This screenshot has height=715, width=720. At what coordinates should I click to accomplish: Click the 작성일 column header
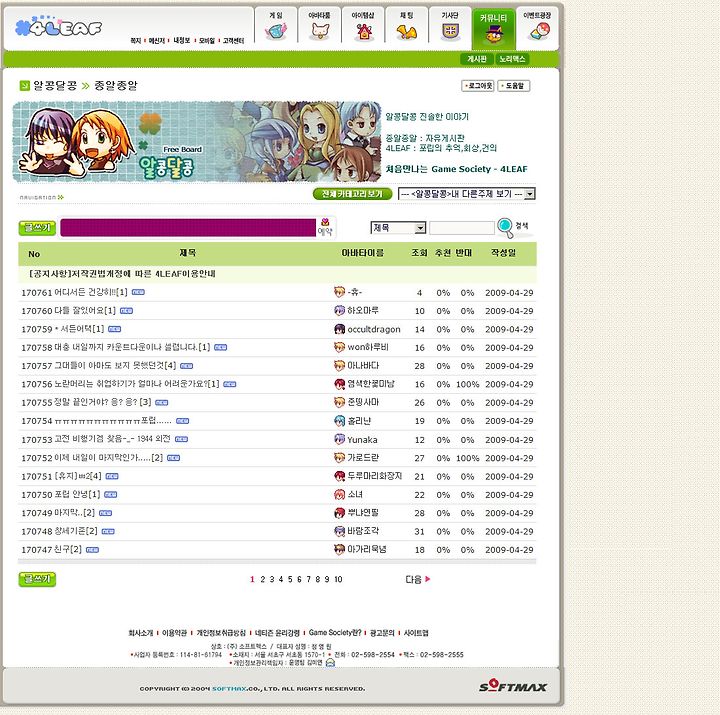point(503,253)
